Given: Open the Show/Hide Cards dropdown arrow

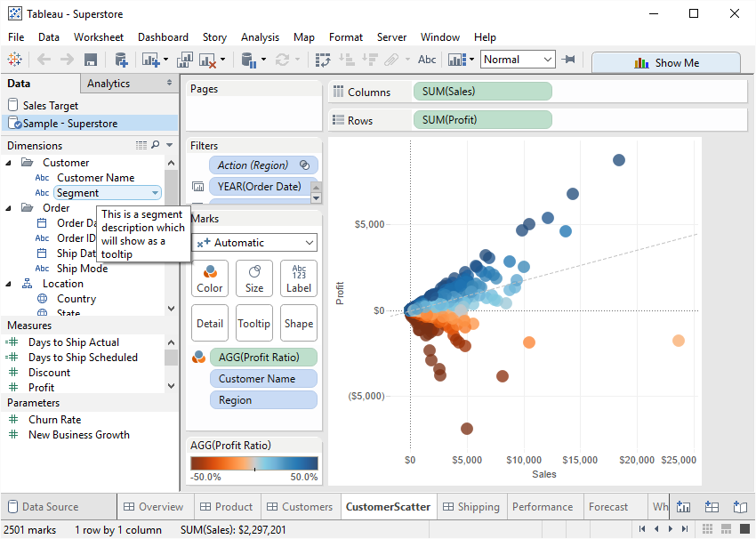Looking at the screenshot, I should [471, 60].
